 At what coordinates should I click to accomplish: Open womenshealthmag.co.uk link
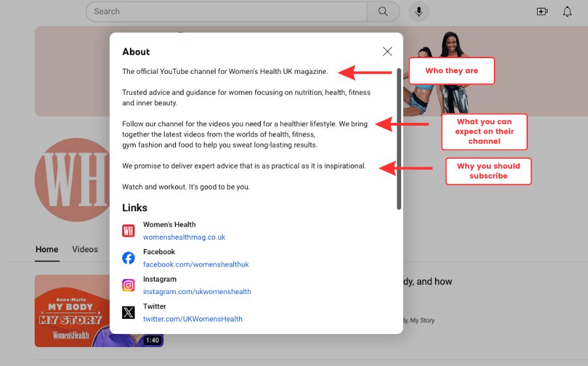pyautogui.click(x=184, y=237)
